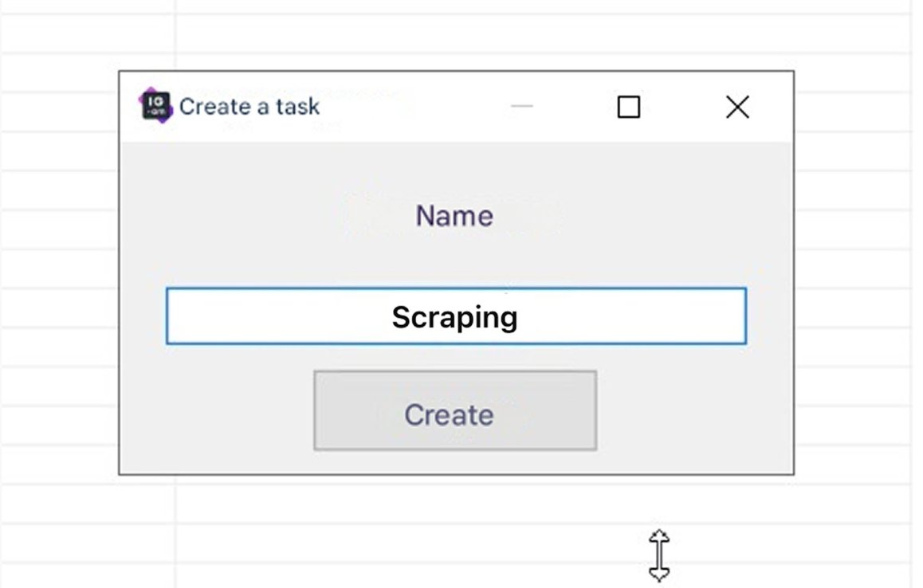Image resolution: width=923 pixels, height=588 pixels.
Task: Click the Create a task title text
Action: click(x=249, y=107)
